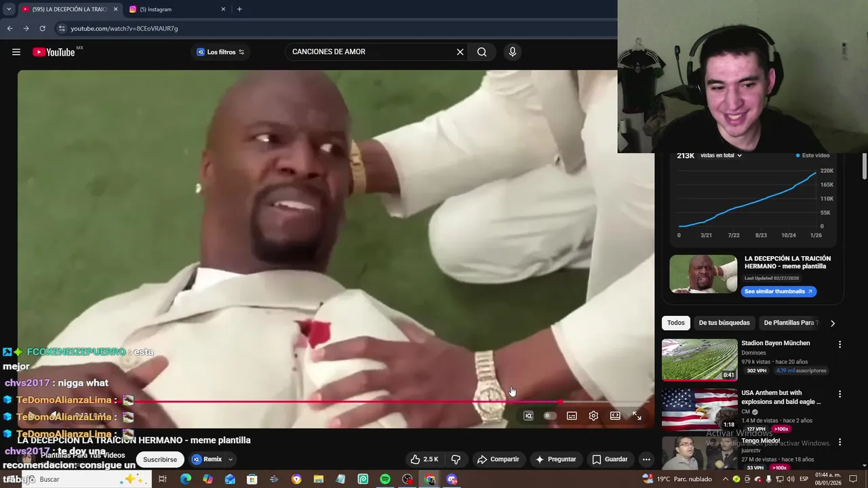Click the vidIQ icon in player controls
Image resolution: width=868 pixels, height=488 pixels.
pos(528,415)
